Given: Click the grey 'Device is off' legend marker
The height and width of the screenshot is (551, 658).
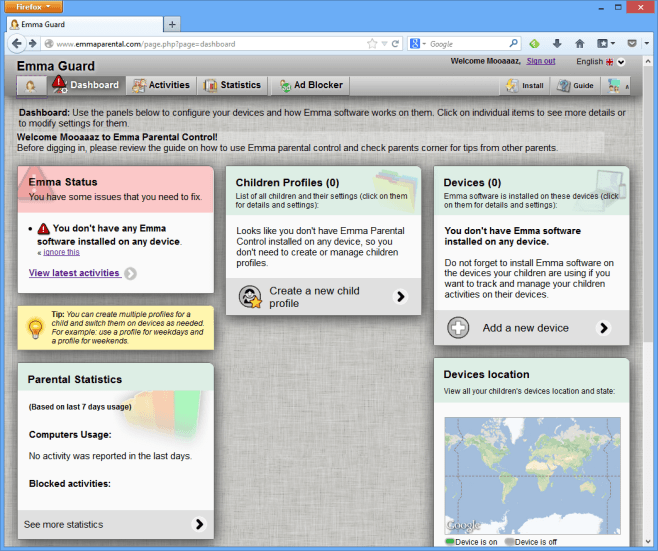Looking at the screenshot, I should point(509,542).
